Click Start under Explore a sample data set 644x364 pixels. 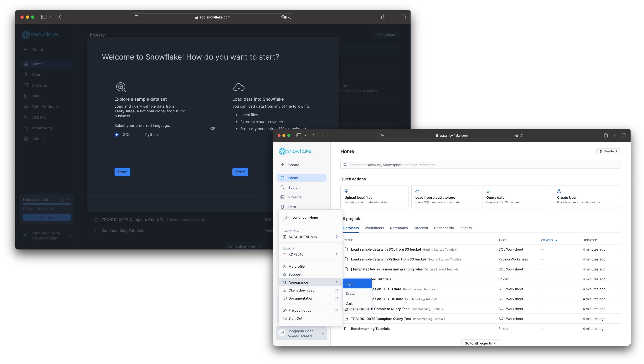tap(122, 172)
